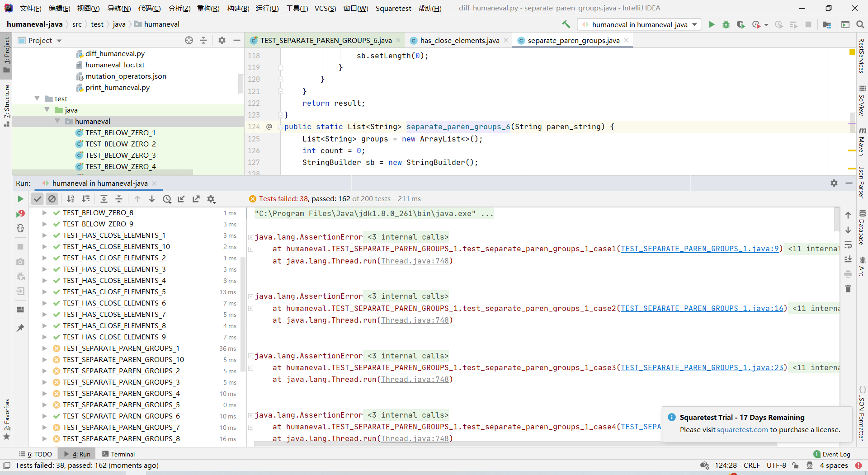868x475 pixels.
Task: Select TEST_BELOW_ZERO_3 in Project tree
Action: (x=120, y=155)
